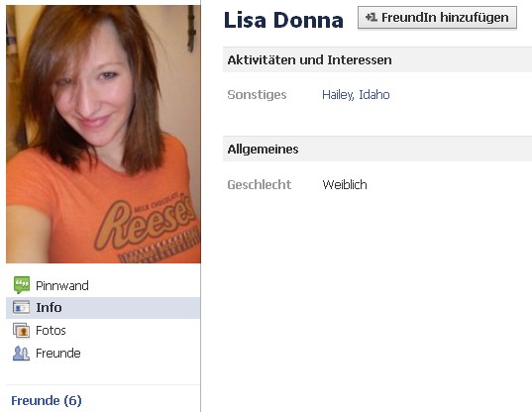This screenshot has width=532, height=412.
Task: Click the Sonstiges field label
Action: 257,95
